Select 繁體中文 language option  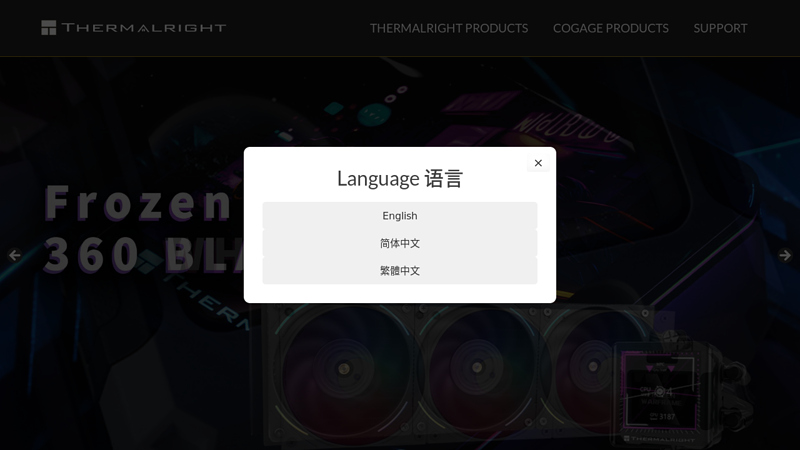(x=399, y=271)
